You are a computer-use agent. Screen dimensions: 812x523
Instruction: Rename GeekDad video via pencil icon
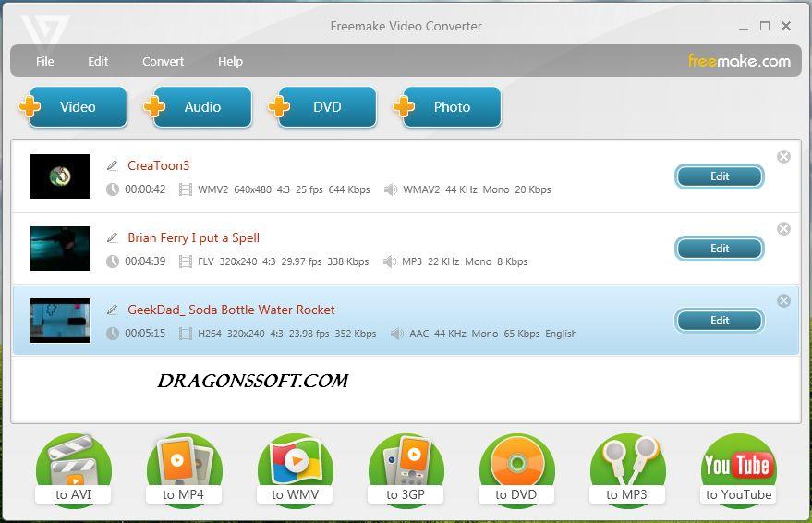[x=113, y=310]
